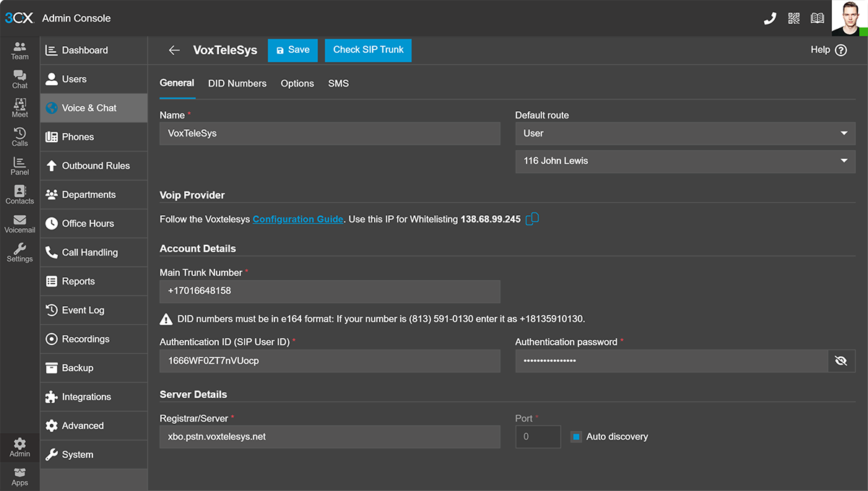This screenshot has height=491, width=868.
Task: Click the VoxTeleSys page title
Action: coord(225,51)
